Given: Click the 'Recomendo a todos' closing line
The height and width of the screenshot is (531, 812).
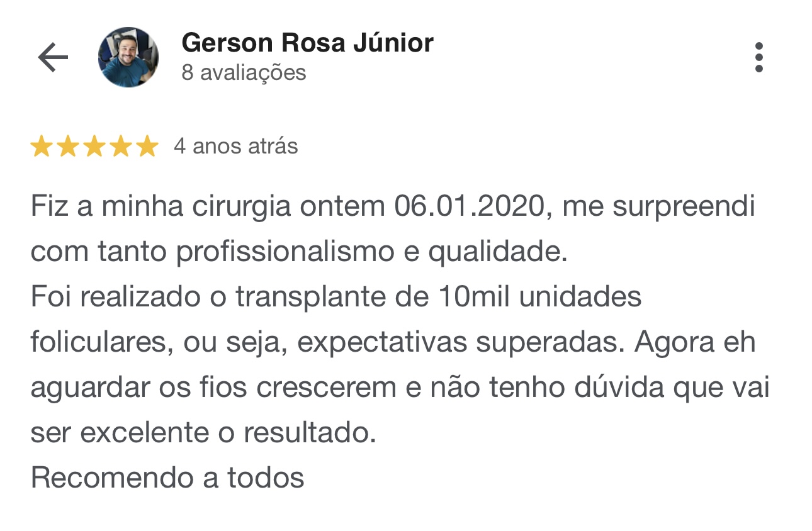Looking at the screenshot, I should (x=167, y=478).
